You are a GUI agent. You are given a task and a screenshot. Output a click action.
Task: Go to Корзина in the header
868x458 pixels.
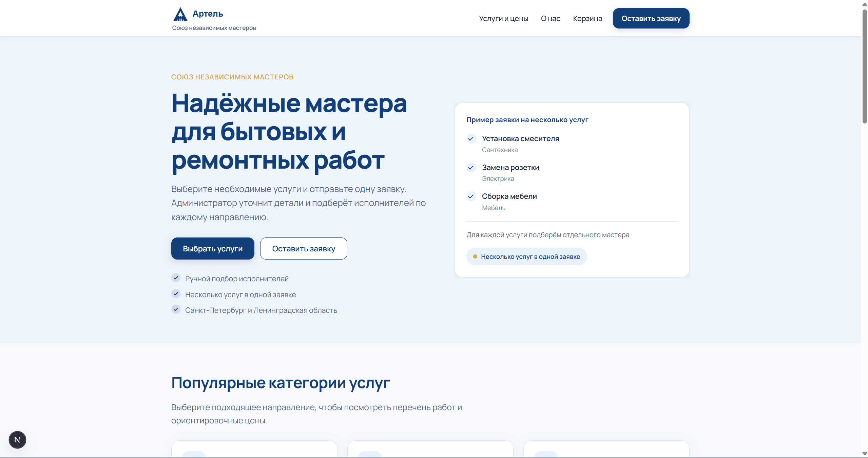(587, 19)
